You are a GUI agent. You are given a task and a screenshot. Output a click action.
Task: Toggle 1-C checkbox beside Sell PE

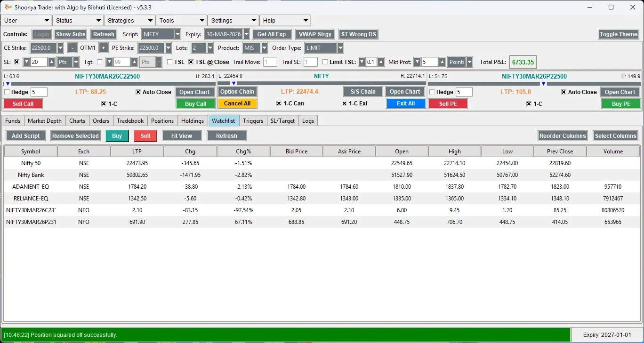[529, 104]
